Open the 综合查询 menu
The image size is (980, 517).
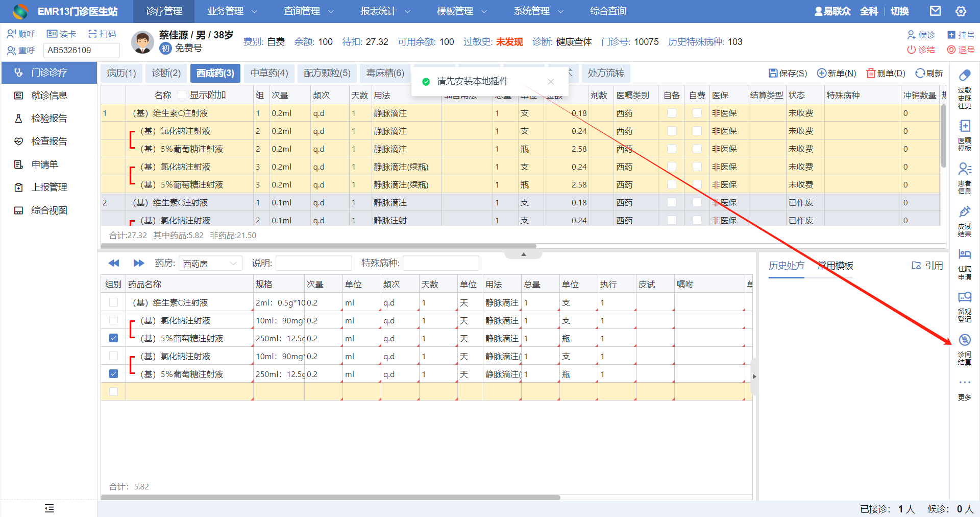608,11
